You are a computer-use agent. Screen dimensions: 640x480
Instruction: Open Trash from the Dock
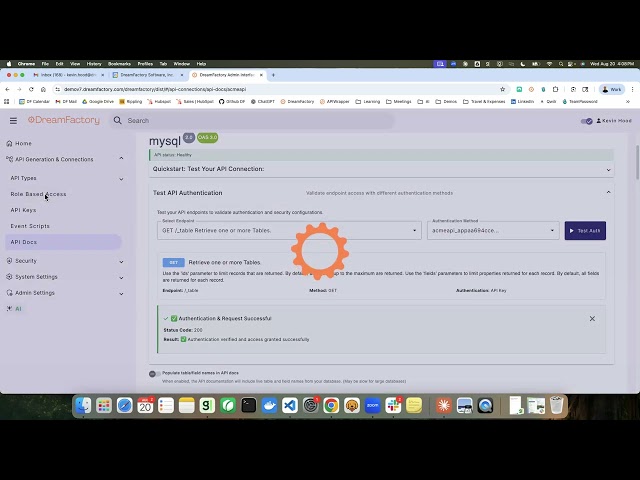click(x=556, y=405)
